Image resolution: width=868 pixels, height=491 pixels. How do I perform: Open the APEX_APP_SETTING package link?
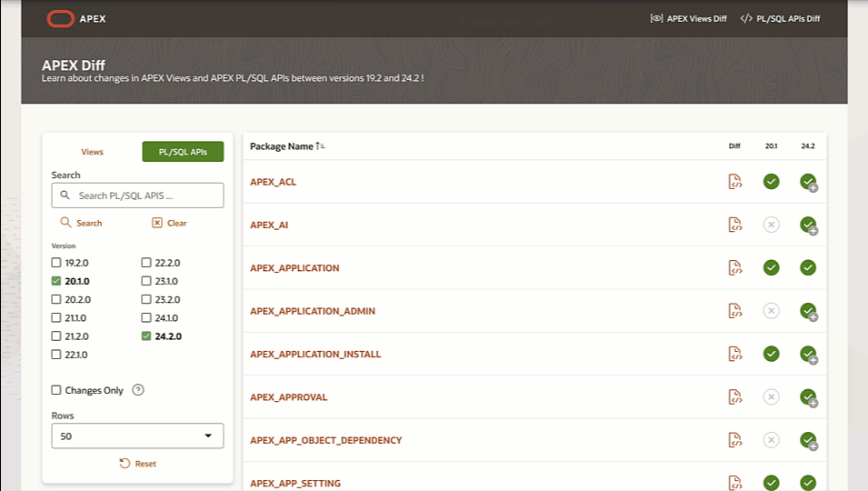click(295, 483)
